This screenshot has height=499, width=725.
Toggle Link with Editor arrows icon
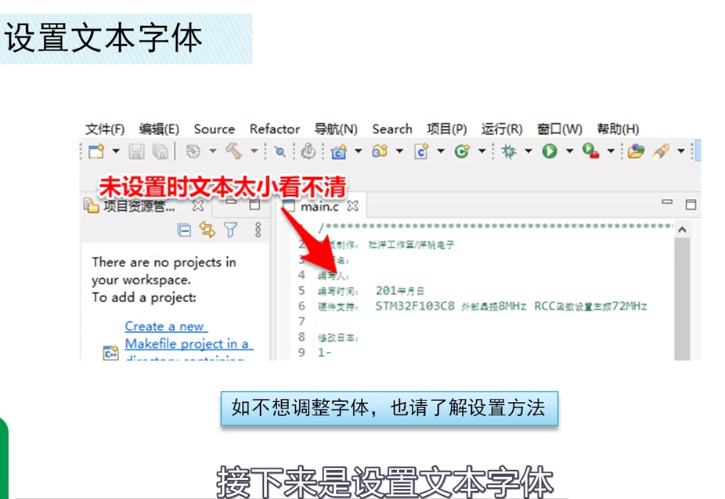[207, 229]
